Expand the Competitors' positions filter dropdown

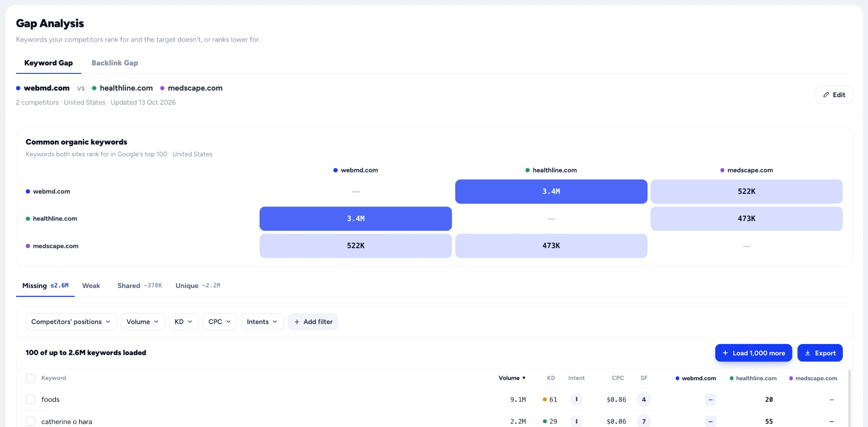[71, 322]
